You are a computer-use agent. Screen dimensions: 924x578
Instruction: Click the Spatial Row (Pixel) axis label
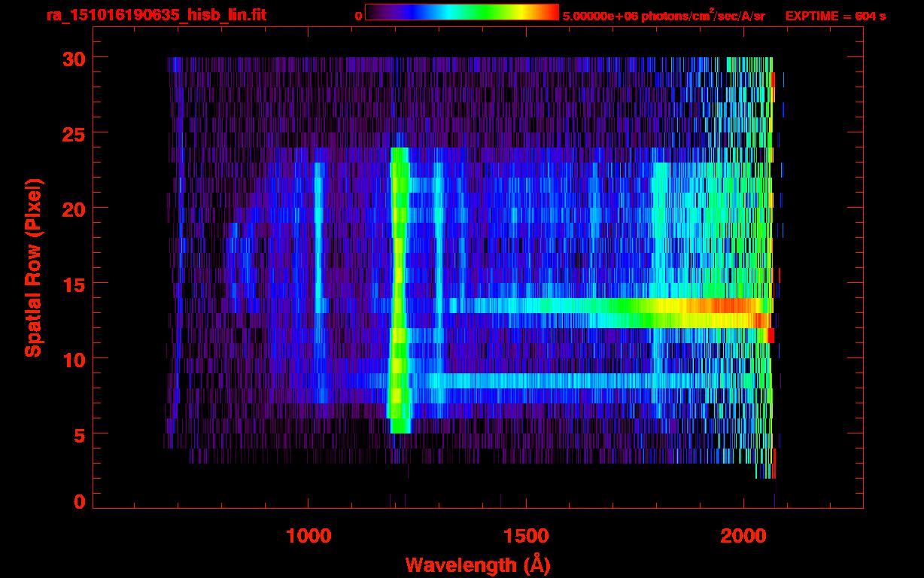coord(33,267)
